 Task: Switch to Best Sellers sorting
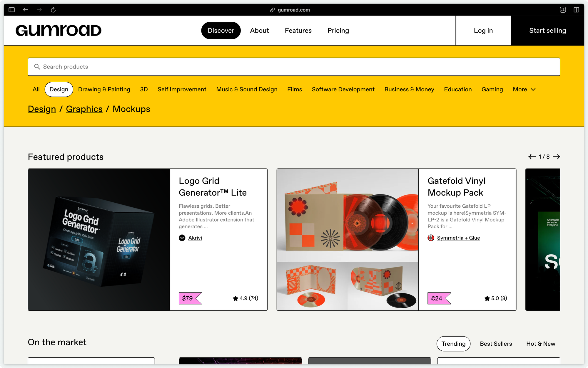[x=496, y=344]
